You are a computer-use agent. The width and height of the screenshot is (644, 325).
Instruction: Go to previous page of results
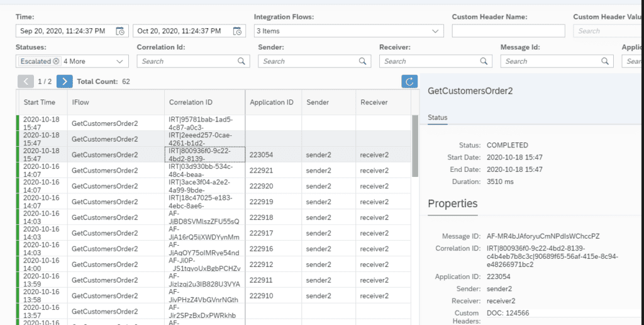pos(26,81)
